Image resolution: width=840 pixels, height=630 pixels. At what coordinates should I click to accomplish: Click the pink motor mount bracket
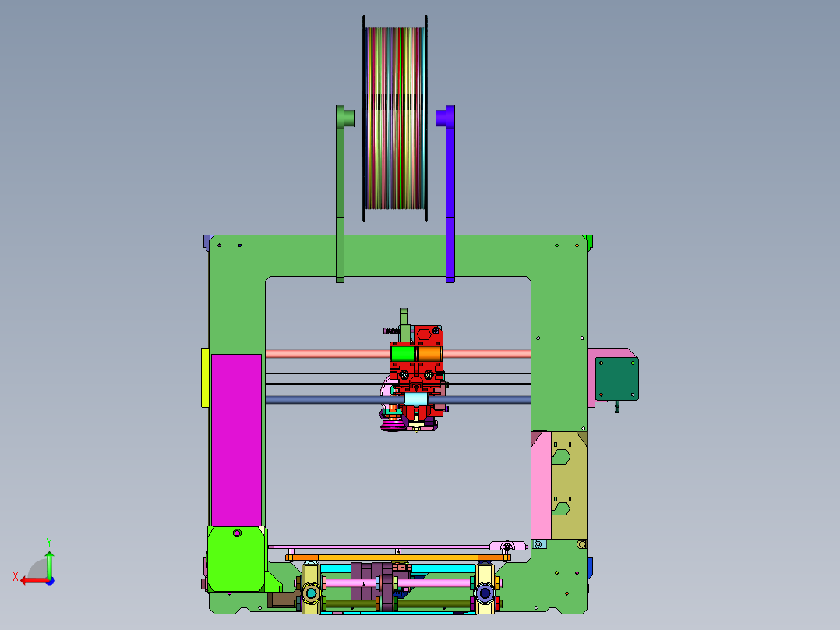click(591, 377)
